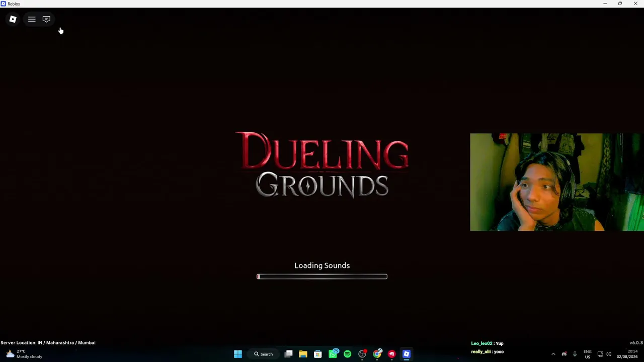Switch to the Roblox taskbar icon
Image resolution: width=644 pixels, height=362 pixels.
407,354
